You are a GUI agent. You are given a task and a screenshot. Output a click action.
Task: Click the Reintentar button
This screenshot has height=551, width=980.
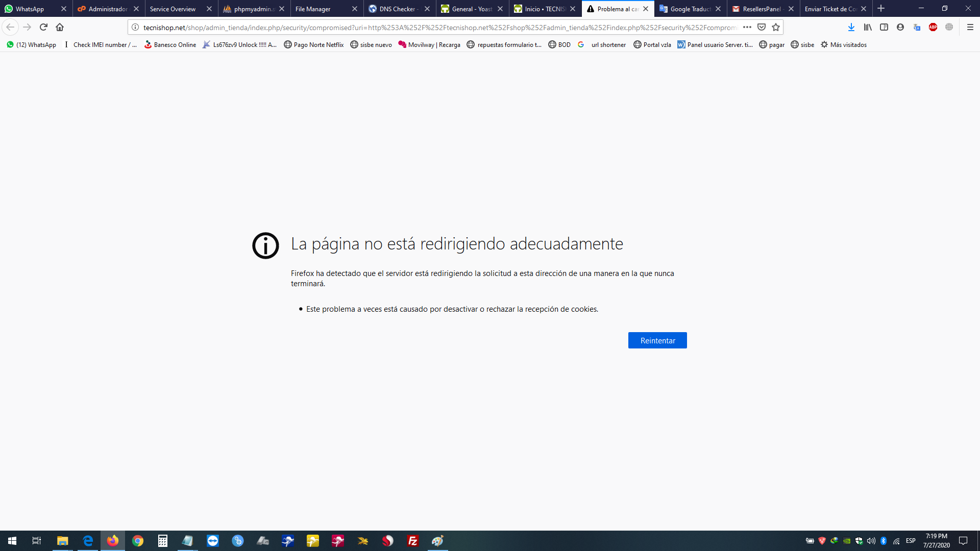coord(657,340)
